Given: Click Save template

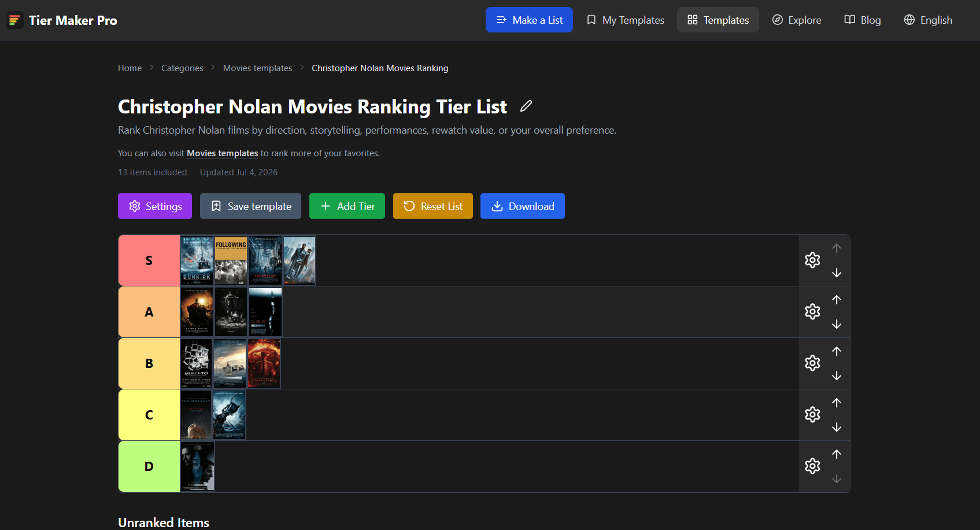Looking at the screenshot, I should [250, 206].
